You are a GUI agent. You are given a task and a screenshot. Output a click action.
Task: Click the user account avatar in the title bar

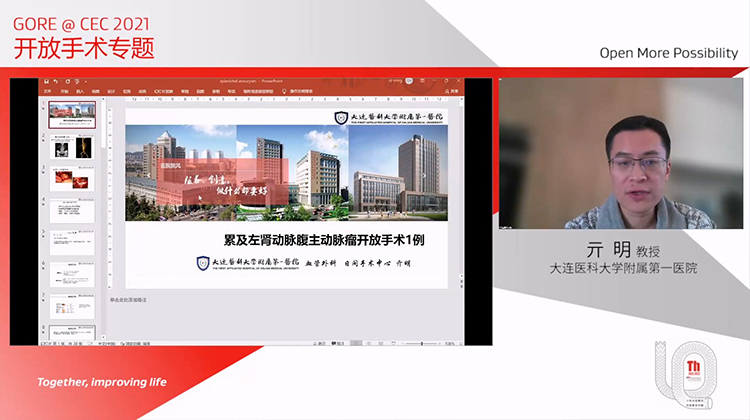[x=409, y=81]
